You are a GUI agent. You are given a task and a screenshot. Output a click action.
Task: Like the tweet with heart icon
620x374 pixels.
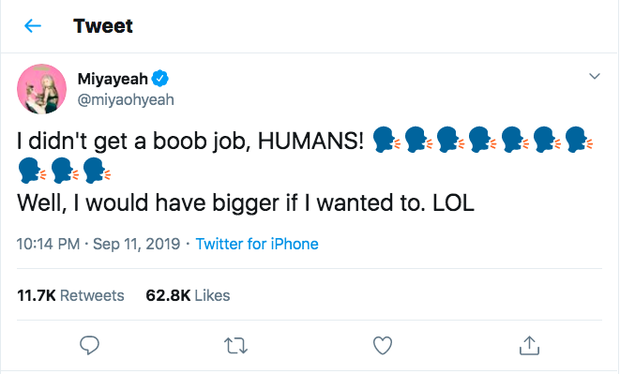coord(382,345)
